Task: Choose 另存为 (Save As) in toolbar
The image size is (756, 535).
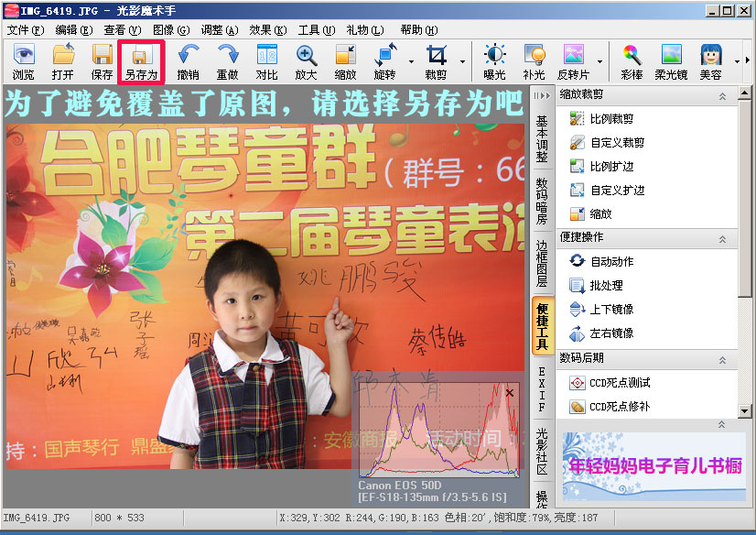Action: 141,61
